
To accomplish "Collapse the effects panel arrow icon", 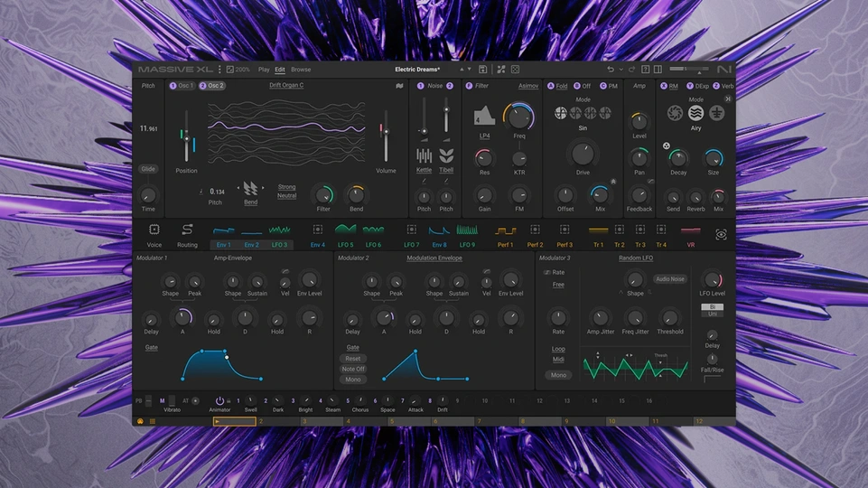I will click(728, 99).
